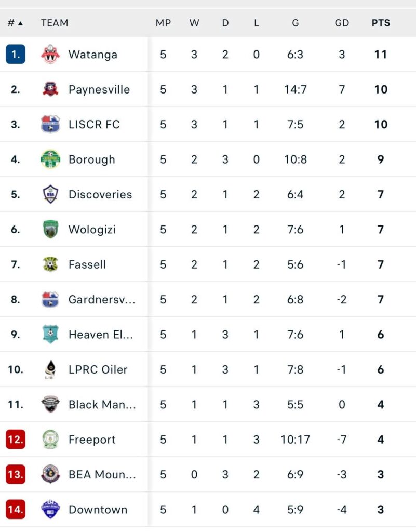Click the LPRC Oiler club icon

(50, 369)
